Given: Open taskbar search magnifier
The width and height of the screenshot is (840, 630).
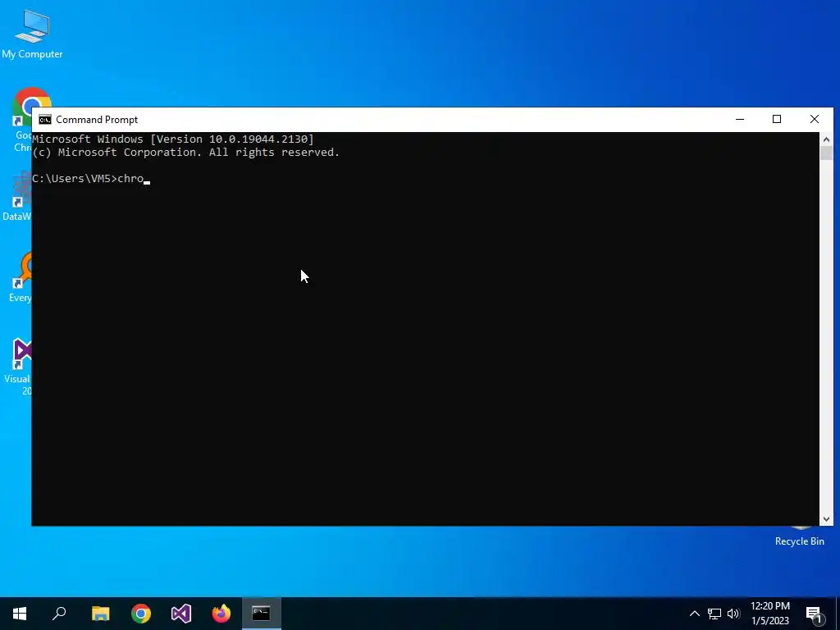Looking at the screenshot, I should (59, 614).
